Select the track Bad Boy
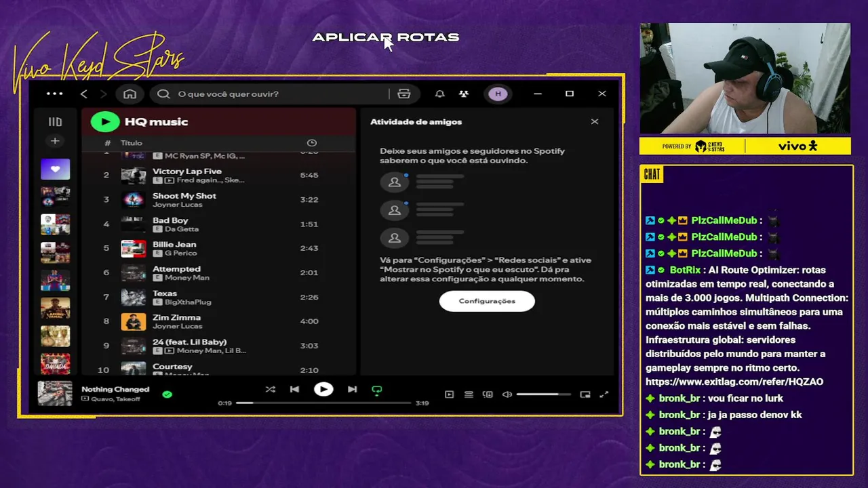The height and width of the screenshot is (488, 868). [170, 220]
